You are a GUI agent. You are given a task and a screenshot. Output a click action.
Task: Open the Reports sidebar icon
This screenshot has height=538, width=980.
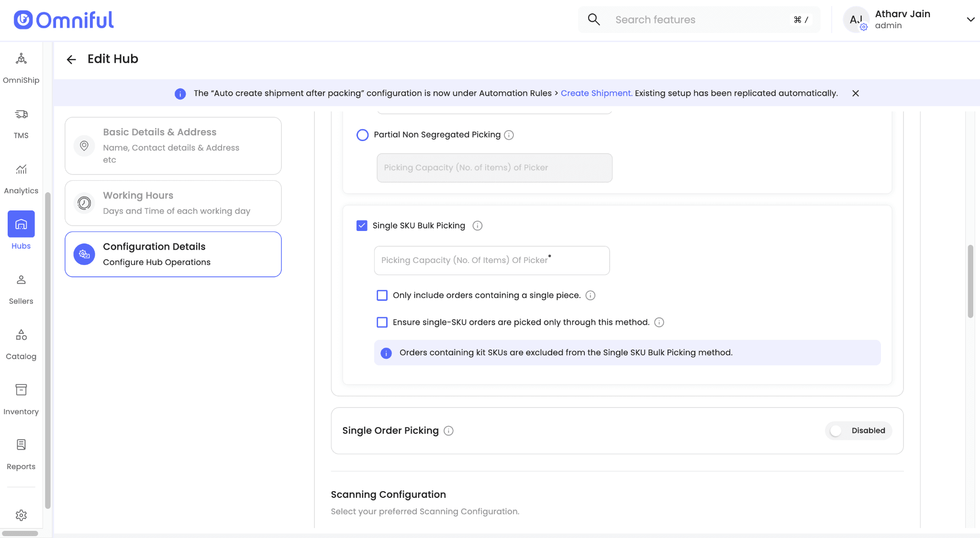tap(21, 445)
